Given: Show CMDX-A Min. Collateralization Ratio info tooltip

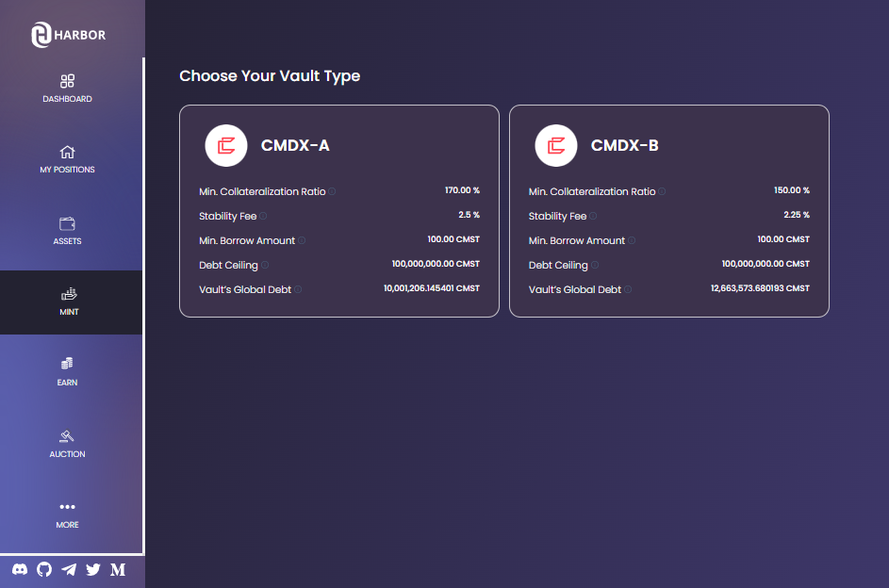Looking at the screenshot, I should tap(332, 191).
